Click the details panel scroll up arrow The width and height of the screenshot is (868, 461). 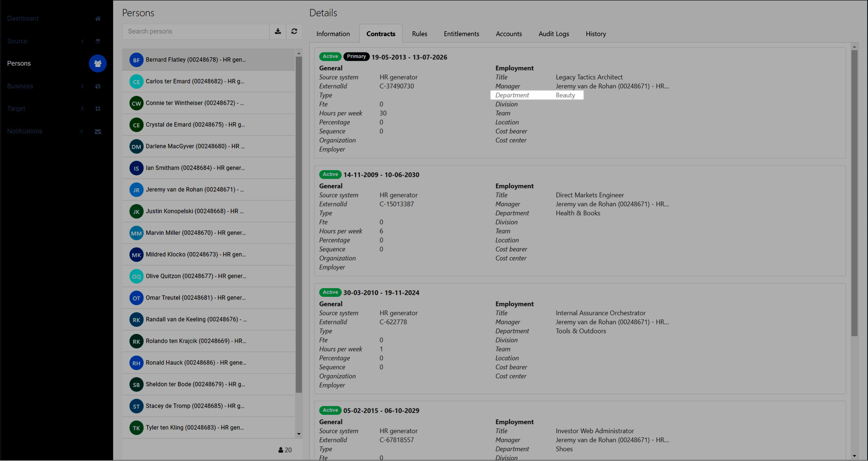tap(854, 47)
